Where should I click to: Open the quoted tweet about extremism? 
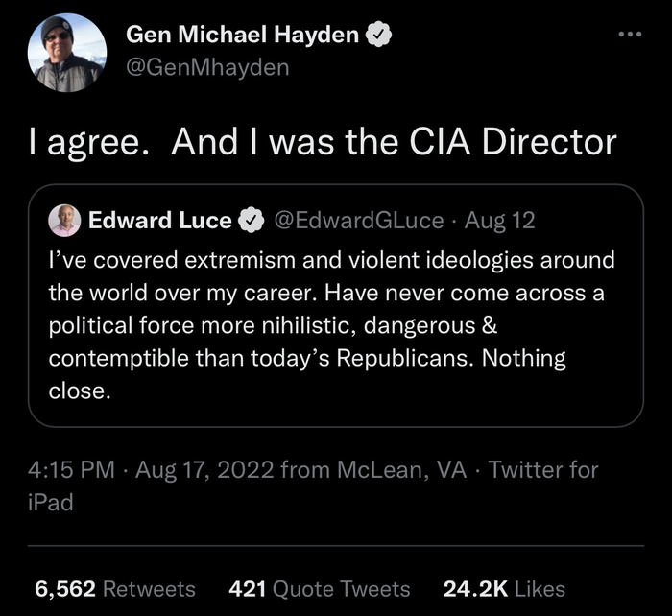326,325
